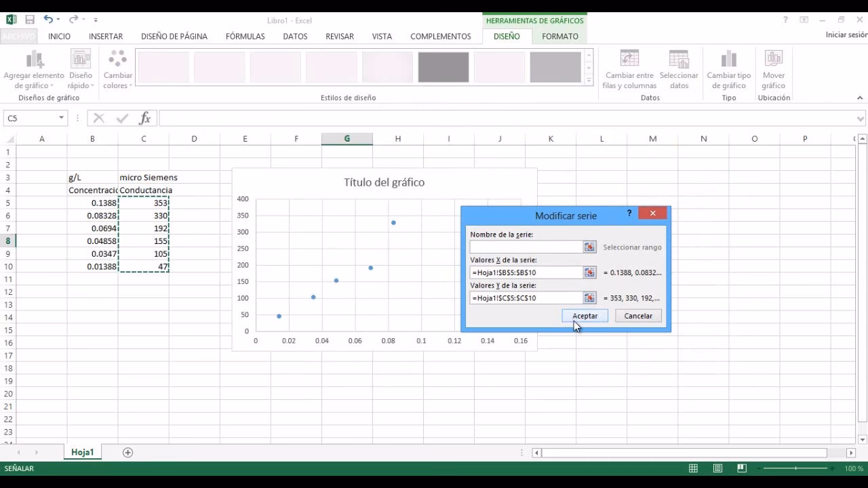Click the Excel logo in the title bar
This screenshot has height=488, width=868.
tap(11, 20)
